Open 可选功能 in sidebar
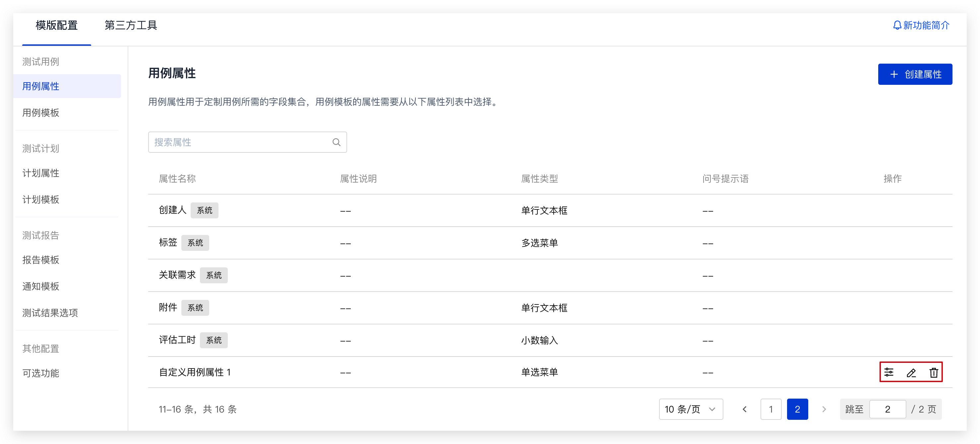The width and height of the screenshot is (980, 444). tap(41, 373)
